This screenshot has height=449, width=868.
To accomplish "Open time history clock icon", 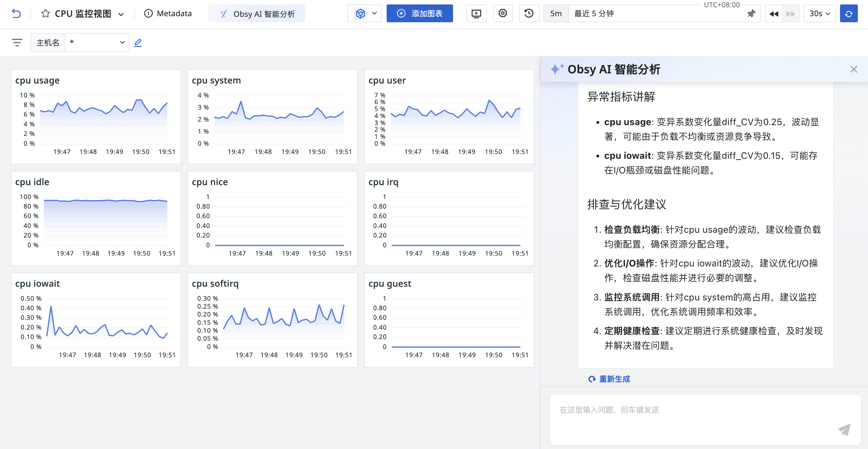I will click(x=529, y=13).
